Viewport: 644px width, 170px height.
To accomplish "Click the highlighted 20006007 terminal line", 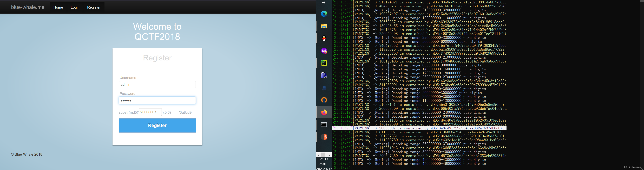I will click(419, 128).
